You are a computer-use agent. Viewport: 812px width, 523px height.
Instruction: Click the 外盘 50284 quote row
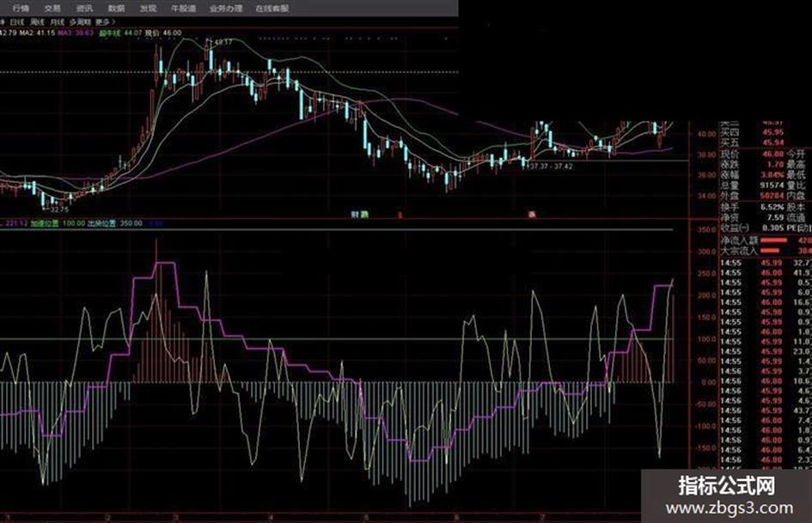(752, 195)
